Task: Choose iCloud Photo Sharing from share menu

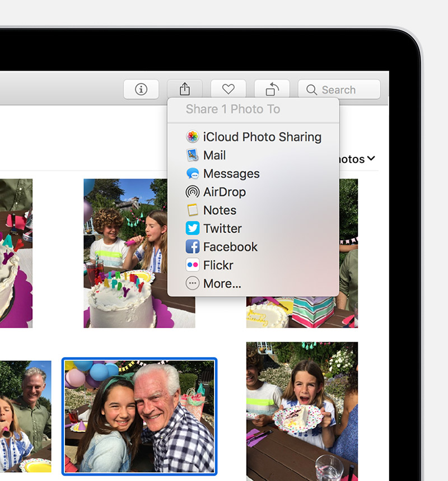Action: 253,137
